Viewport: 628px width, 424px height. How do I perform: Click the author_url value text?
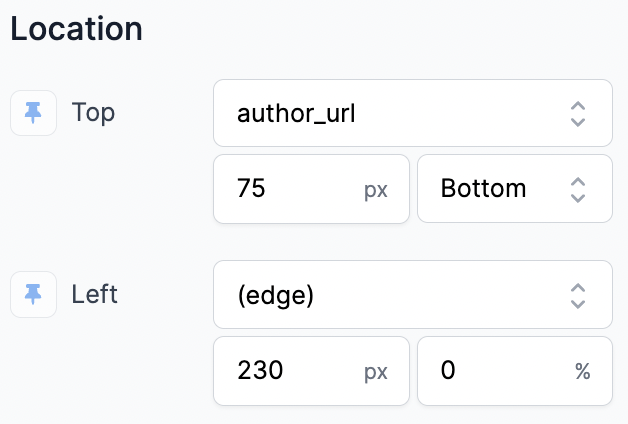(296, 114)
